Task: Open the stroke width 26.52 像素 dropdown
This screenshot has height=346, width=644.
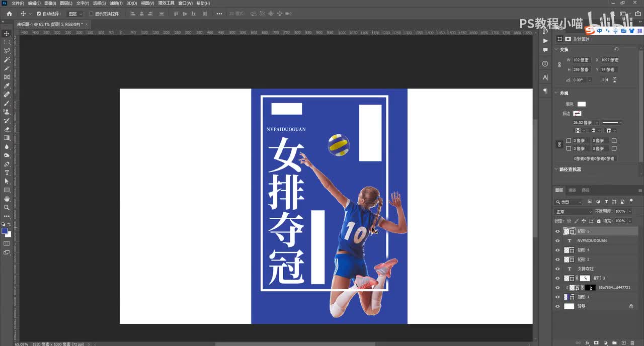Action: (597, 122)
